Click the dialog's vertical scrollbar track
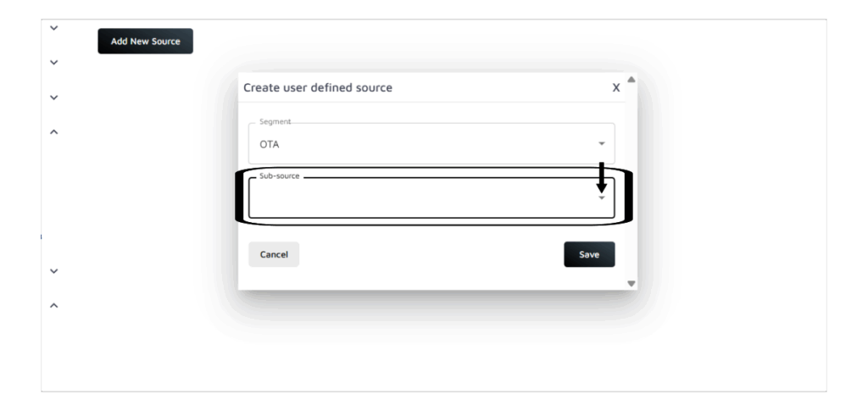 631,182
